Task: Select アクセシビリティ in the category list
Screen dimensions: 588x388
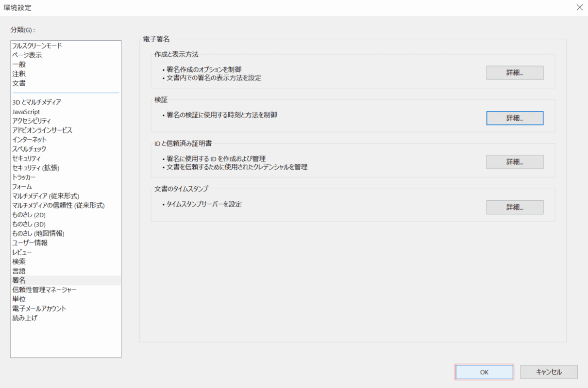Action: pos(31,120)
